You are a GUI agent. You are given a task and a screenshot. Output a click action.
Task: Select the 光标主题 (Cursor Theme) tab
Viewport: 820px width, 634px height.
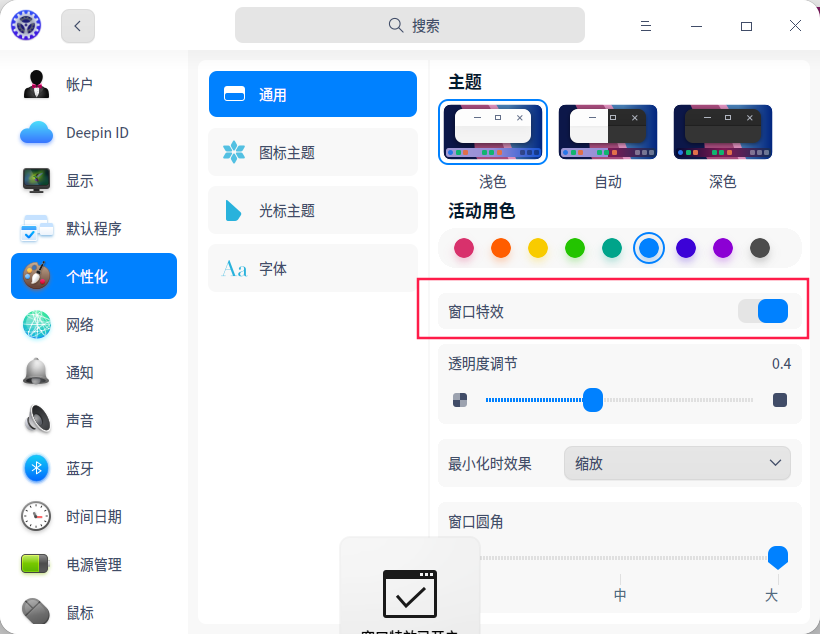pos(313,210)
